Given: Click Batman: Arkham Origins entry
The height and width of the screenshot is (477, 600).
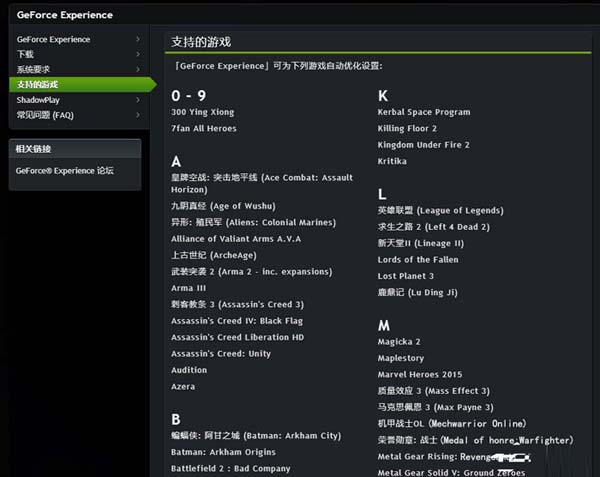Looking at the screenshot, I should pos(223,452).
